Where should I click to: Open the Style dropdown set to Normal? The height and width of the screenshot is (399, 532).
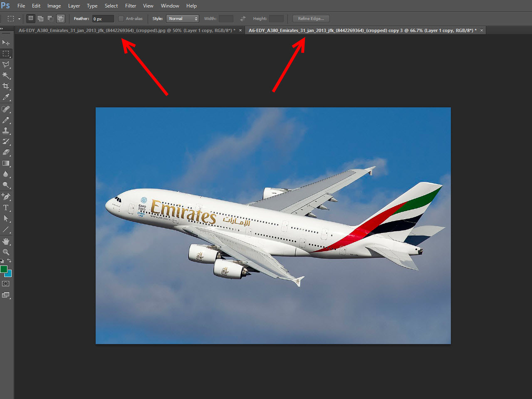[183, 19]
